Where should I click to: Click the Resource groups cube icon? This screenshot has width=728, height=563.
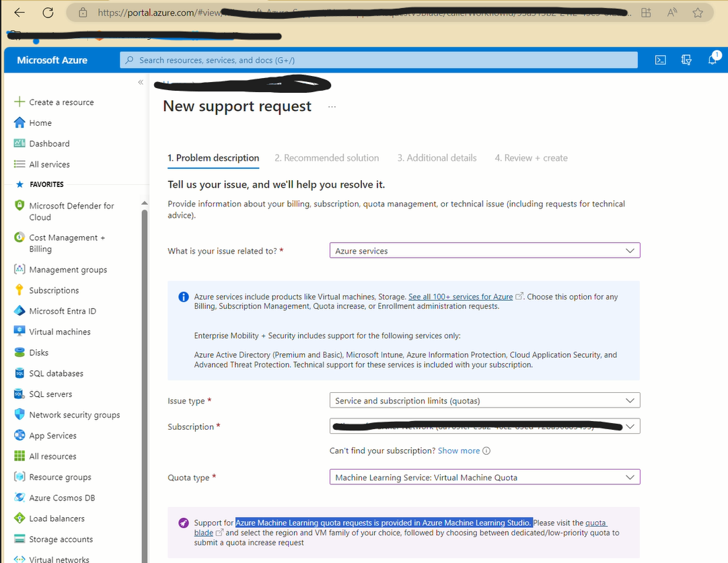(x=20, y=477)
